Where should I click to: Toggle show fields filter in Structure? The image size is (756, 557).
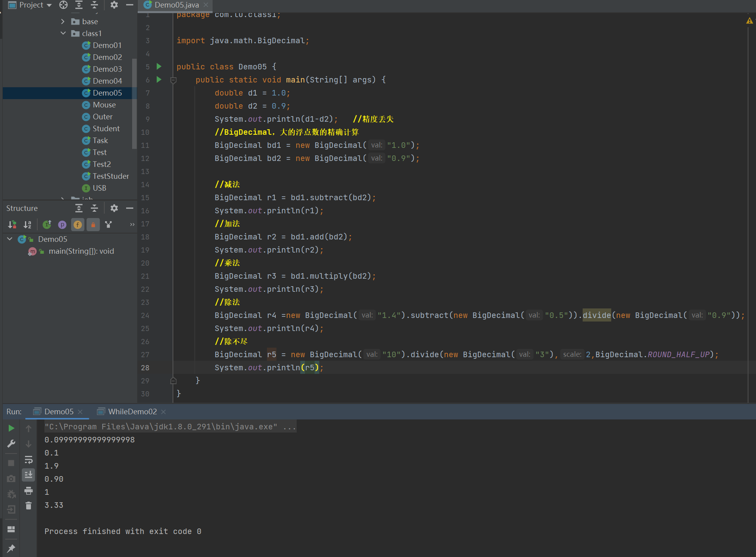(78, 225)
